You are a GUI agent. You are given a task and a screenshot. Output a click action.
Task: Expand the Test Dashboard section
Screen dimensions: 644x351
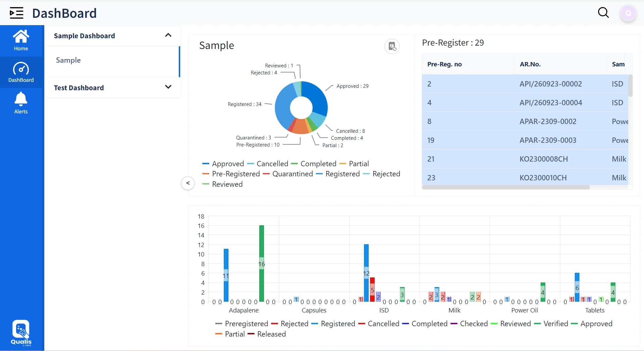[x=168, y=87]
